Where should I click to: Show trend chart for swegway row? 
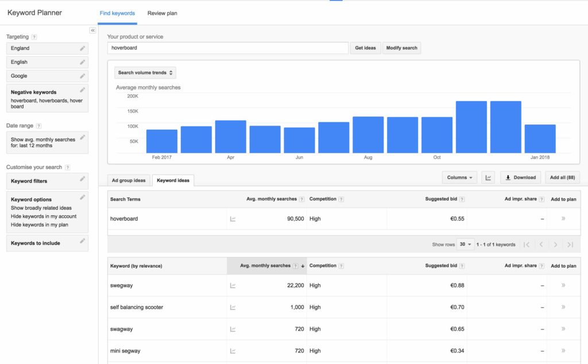click(233, 286)
